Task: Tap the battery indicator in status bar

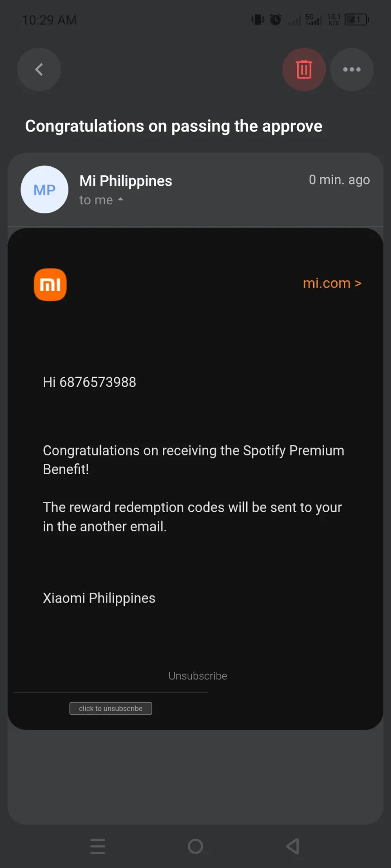Action: tap(357, 20)
